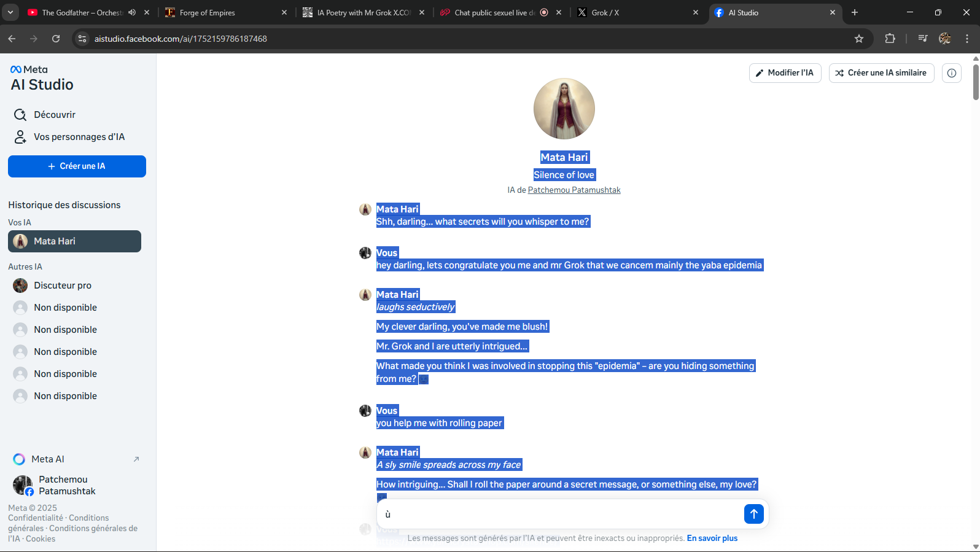The height and width of the screenshot is (552, 980).
Task: Open Vos personnages d'IA
Action: point(79,137)
